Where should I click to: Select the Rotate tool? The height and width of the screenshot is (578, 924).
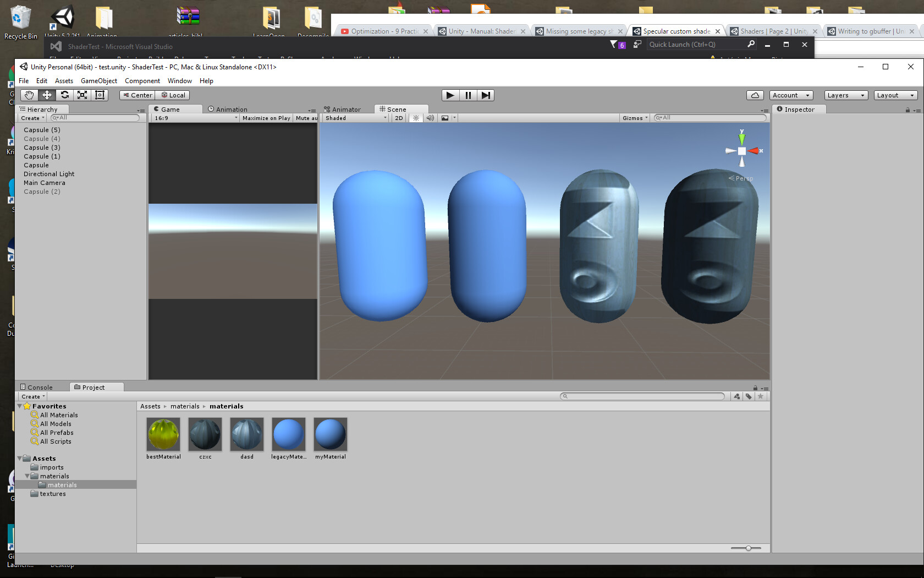click(64, 95)
